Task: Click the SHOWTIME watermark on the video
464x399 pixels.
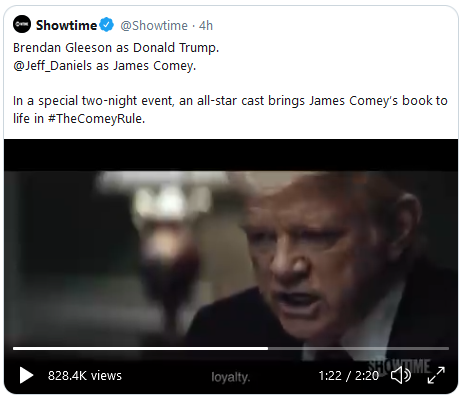Action: tap(399, 366)
